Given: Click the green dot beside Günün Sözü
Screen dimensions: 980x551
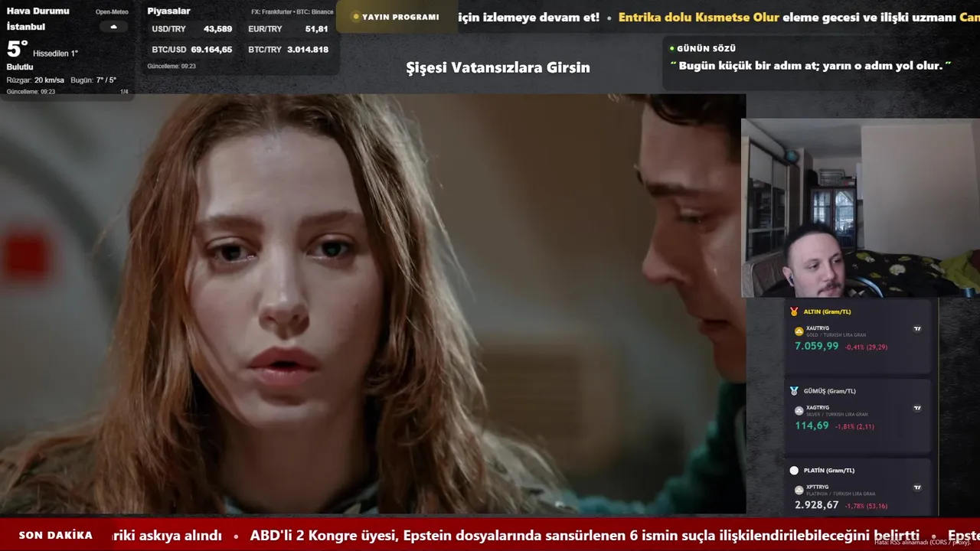Looking at the screenshot, I should pos(672,48).
